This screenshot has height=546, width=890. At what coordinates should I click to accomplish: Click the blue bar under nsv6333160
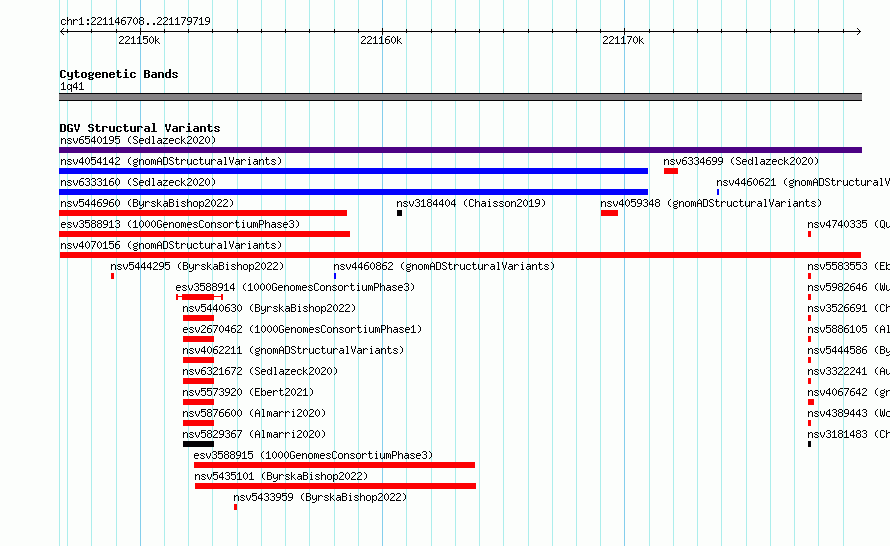pyautogui.click(x=354, y=192)
